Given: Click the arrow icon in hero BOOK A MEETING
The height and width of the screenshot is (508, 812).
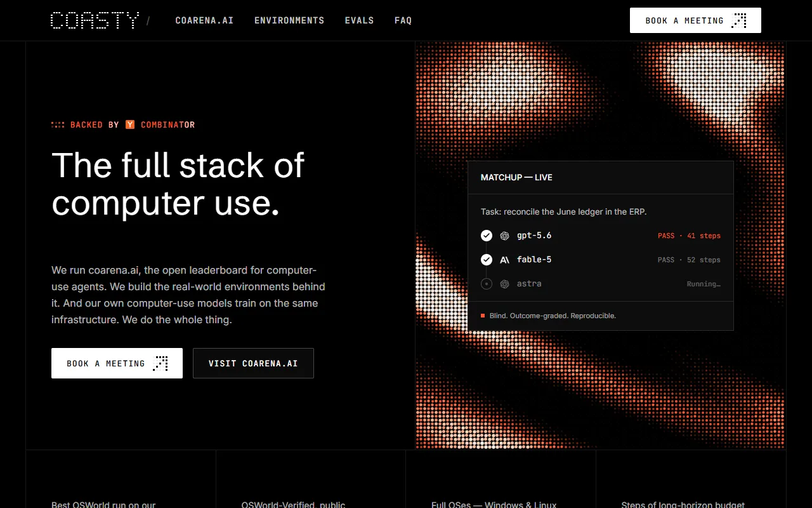Looking at the screenshot, I should 160,363.
